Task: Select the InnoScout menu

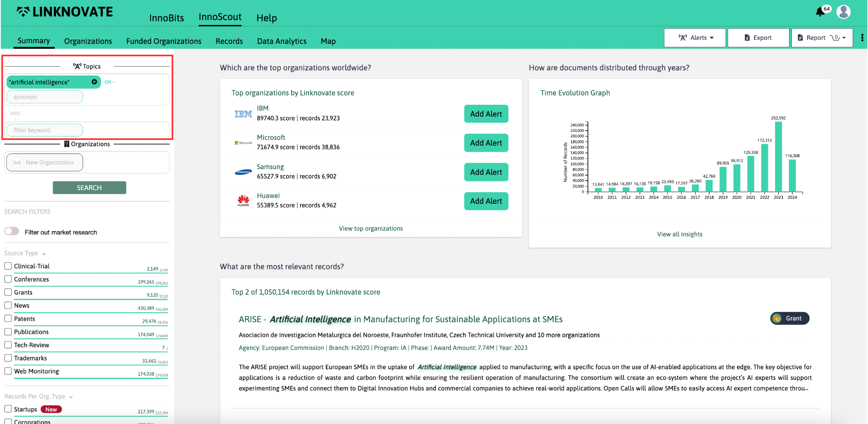Action: click(220, 17)
